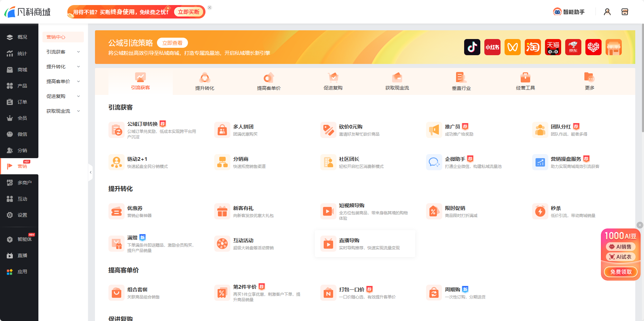Click the 推广员 megaphone icon
The height and width of the screenshot is (321, 644).
(x=434, y=130)
